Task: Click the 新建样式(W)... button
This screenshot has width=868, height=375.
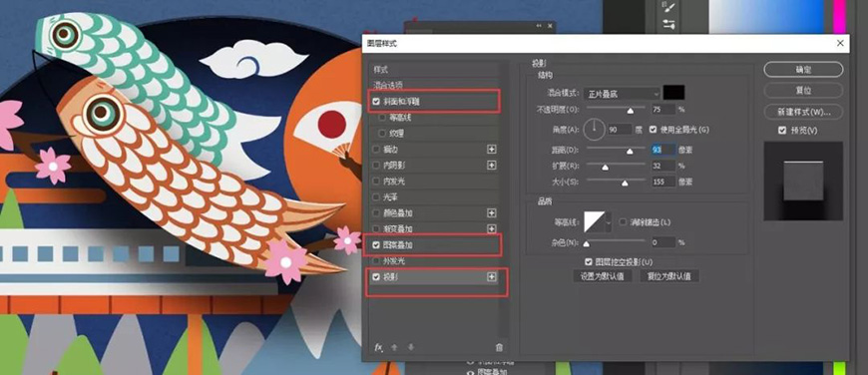Action: 803,112
